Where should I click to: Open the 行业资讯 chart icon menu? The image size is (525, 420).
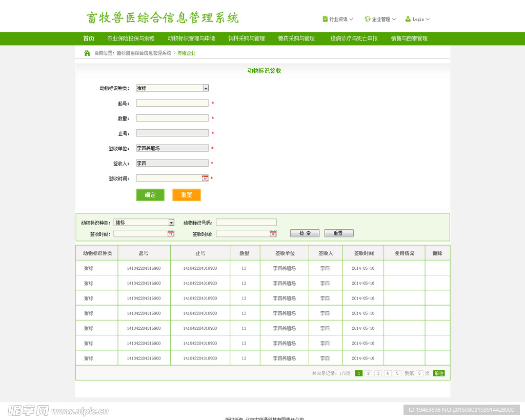pos(325,19)
